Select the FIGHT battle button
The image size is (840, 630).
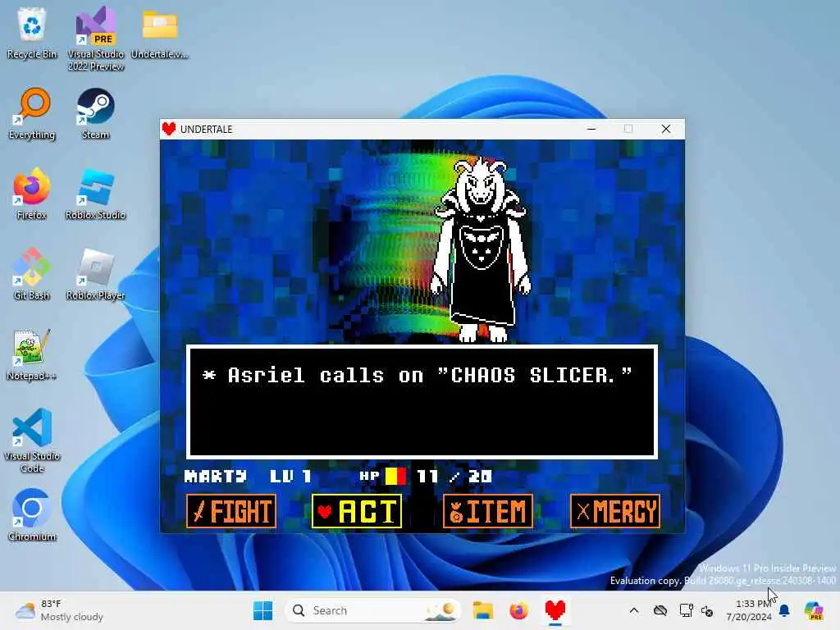(231, 511)
